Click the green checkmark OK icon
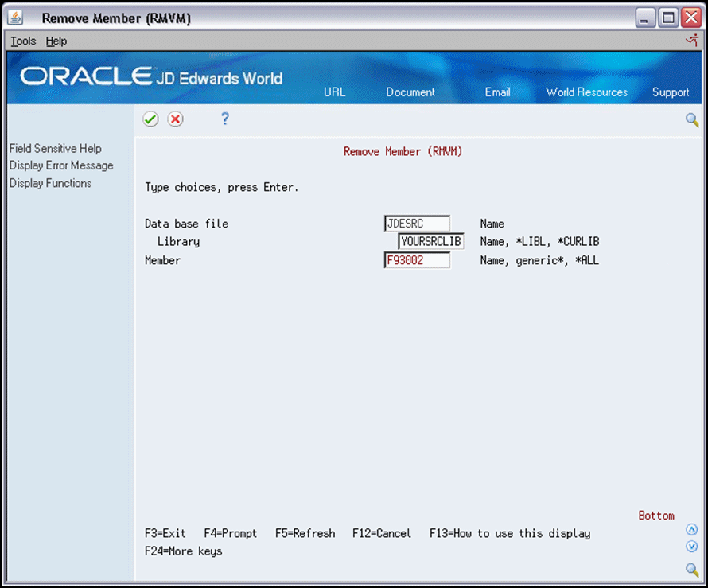This screenshot has height=588, width=708. click(x=150, y=119)
